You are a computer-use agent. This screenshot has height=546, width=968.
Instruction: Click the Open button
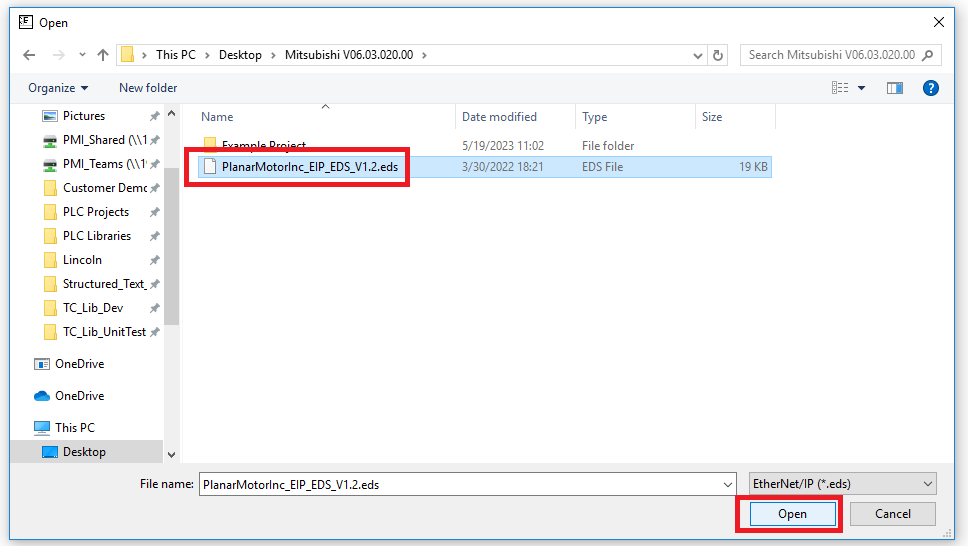click(x=792, y=514)
